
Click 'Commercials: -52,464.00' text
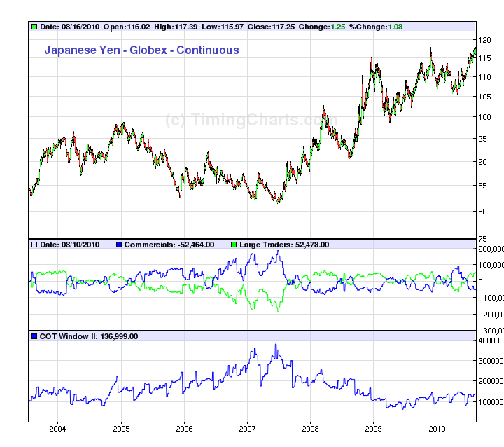coord(169,245)
